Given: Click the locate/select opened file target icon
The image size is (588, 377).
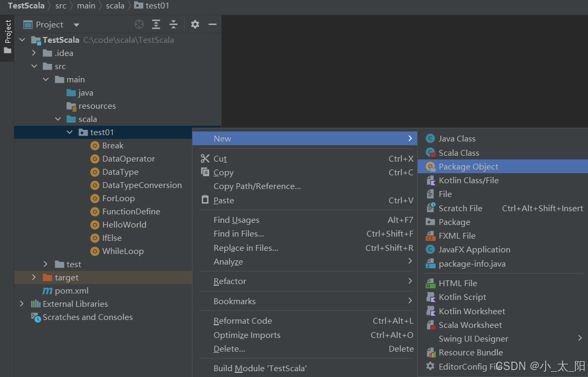Looking at the screenshot, I should (x=139, y=24).
